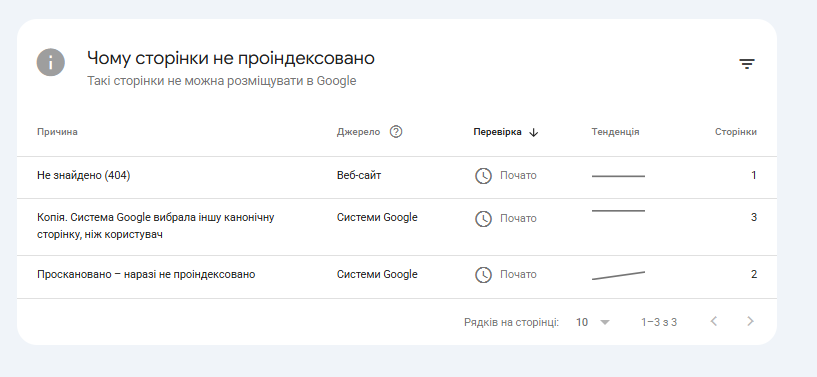
Task: Click the page count 2 in the Проскановано row
Action: click(x=753, y=274)
